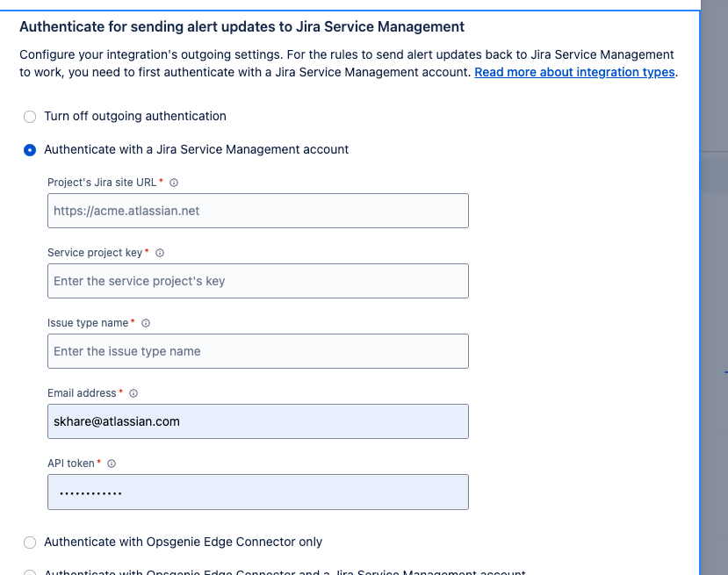Click info icon next to API token label

112,464
